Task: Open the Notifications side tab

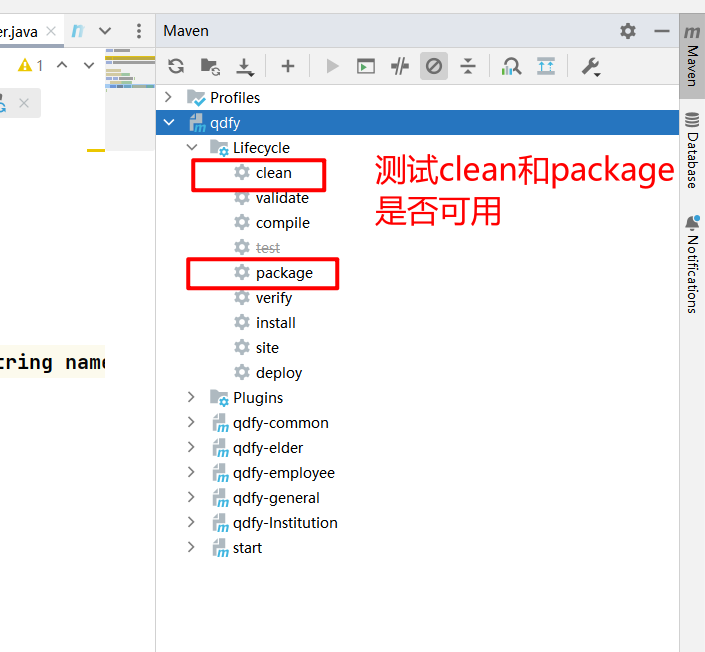Action: [x=692, y=265]
